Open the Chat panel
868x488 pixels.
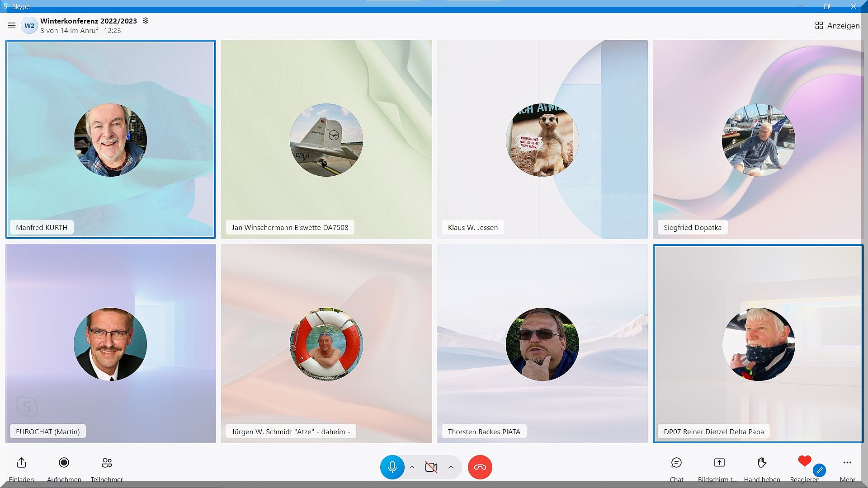pyautogui.click(x=676, y=463)
